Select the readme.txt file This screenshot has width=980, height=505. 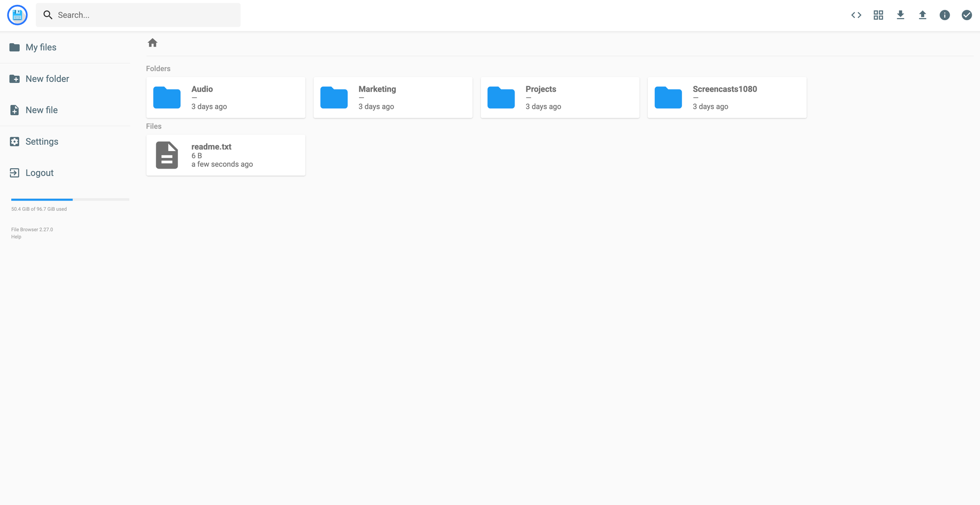pos(225,155)
